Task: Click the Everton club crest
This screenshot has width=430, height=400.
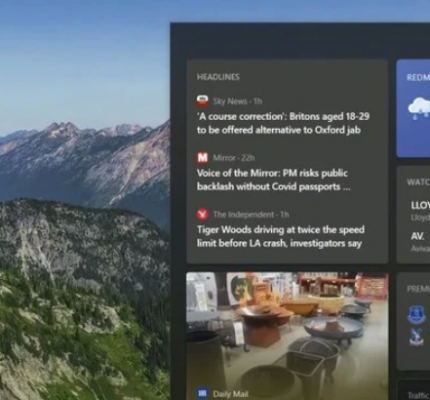Action: 417,315
